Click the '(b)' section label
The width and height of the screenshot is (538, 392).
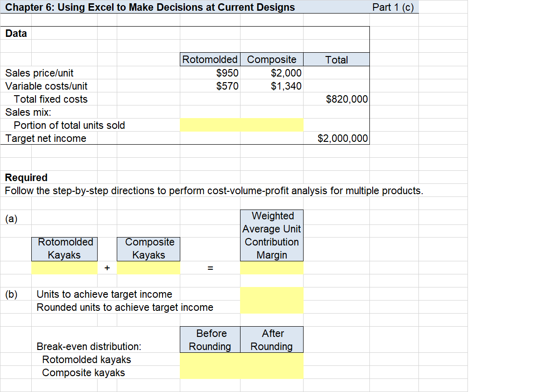coord(11,294)
